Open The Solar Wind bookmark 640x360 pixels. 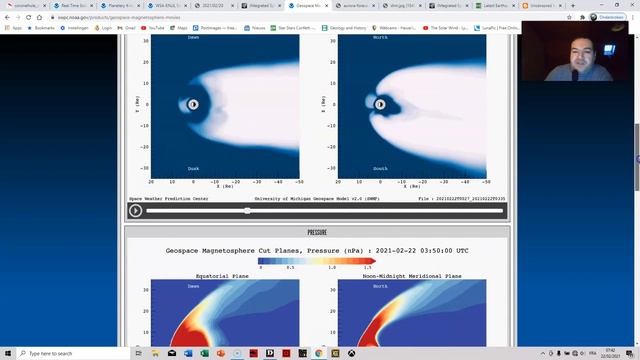pyautogui.click(x=445, y=28)
